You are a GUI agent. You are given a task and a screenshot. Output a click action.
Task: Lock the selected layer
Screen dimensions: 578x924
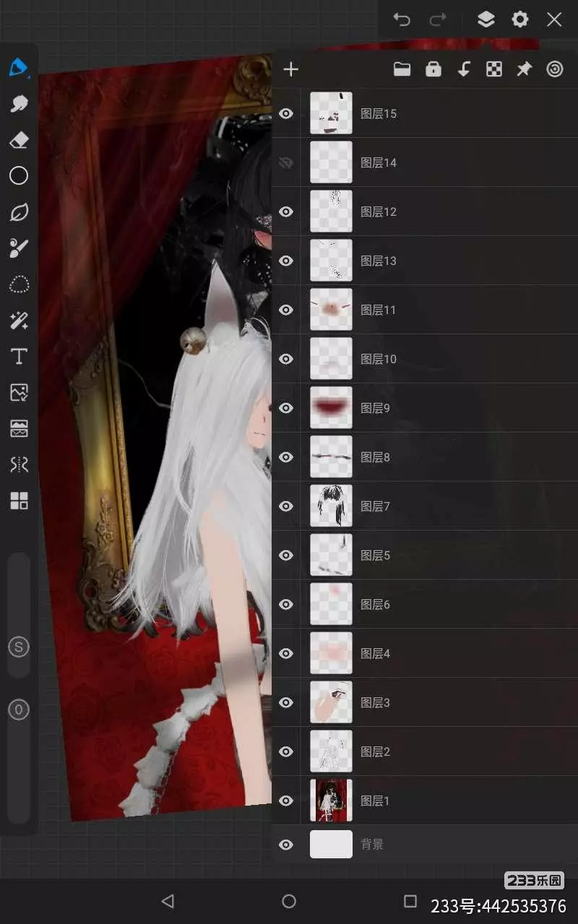[433, 69]
